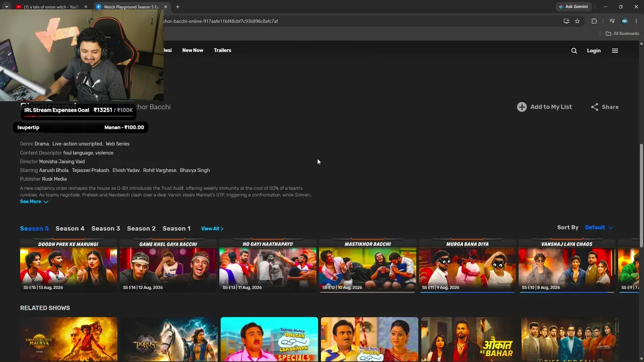Open the Rise and Fall related show
The height and width of the screenshot is (362, 644).
point(570,339)
